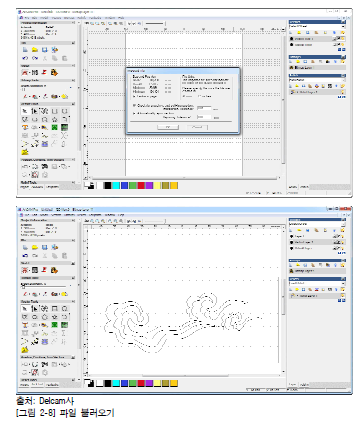Click the black-and-white primary/secondary colour indicator, swirl-drawing window

tap(89, 383)
